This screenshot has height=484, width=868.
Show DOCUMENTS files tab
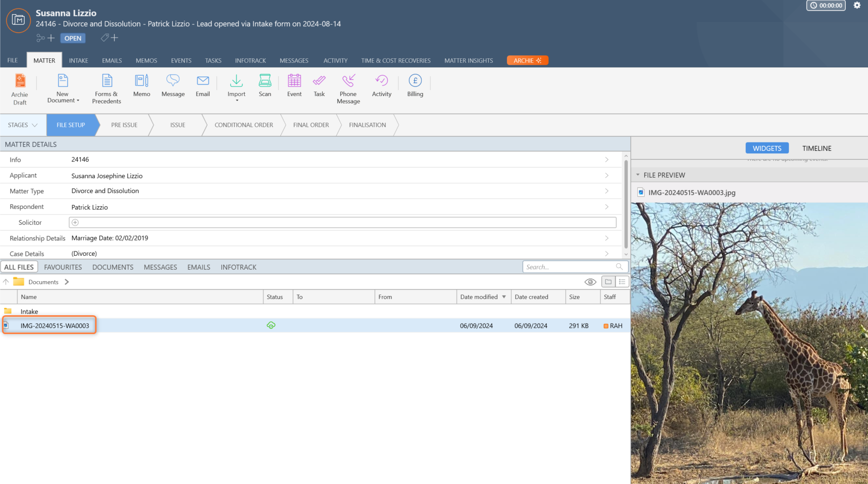[113, 267]
